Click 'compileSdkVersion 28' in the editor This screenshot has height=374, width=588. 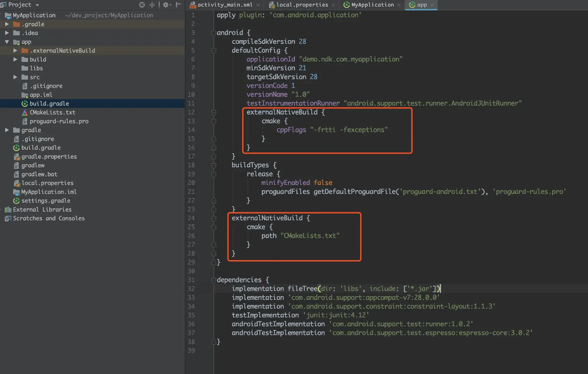coord(269,42)
